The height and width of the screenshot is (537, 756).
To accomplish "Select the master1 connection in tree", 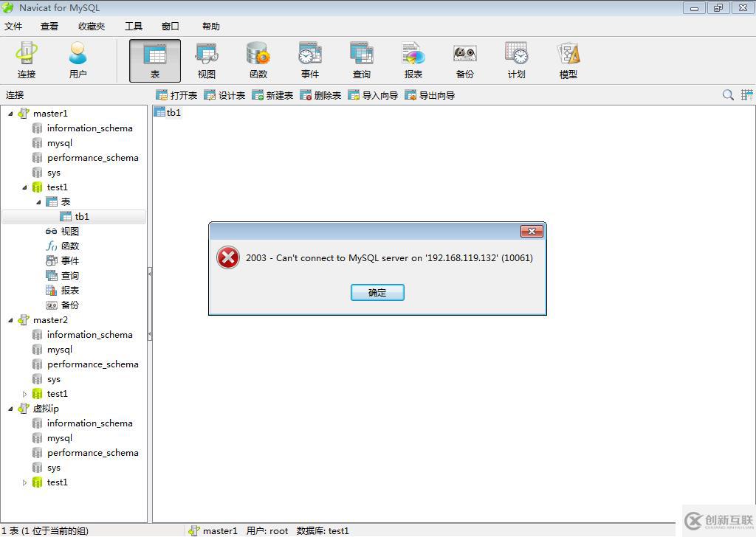I will click(x=50, y=113).
